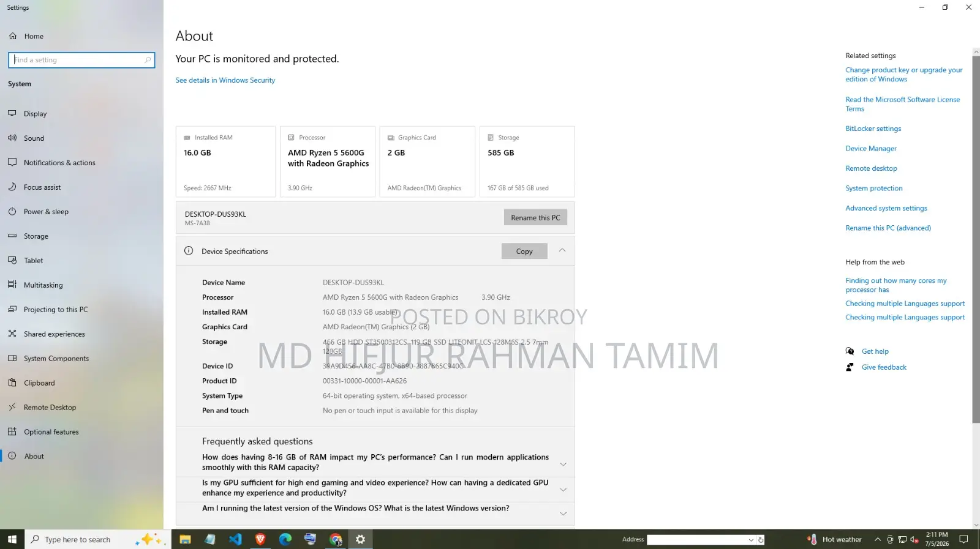Open Rename this PC (advanced) link
This screenshot has width=980, height=549.
[888, 228]
